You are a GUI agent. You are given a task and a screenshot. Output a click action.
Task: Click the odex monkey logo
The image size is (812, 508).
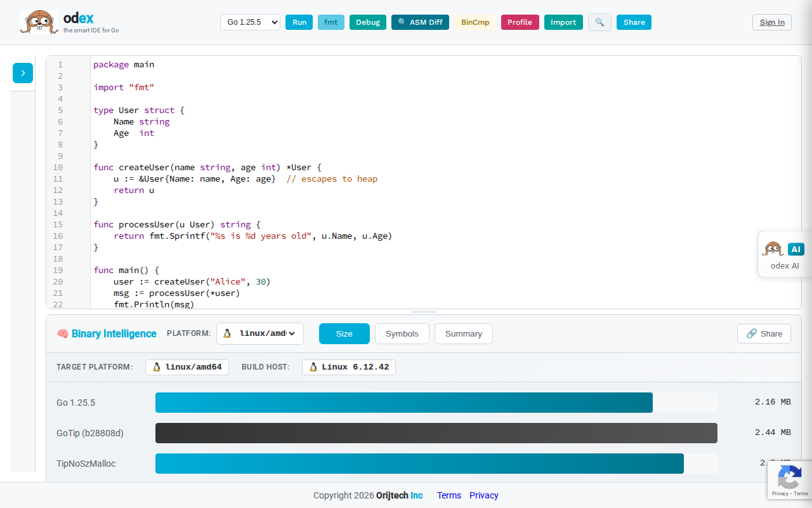click(x=39, y=22)
